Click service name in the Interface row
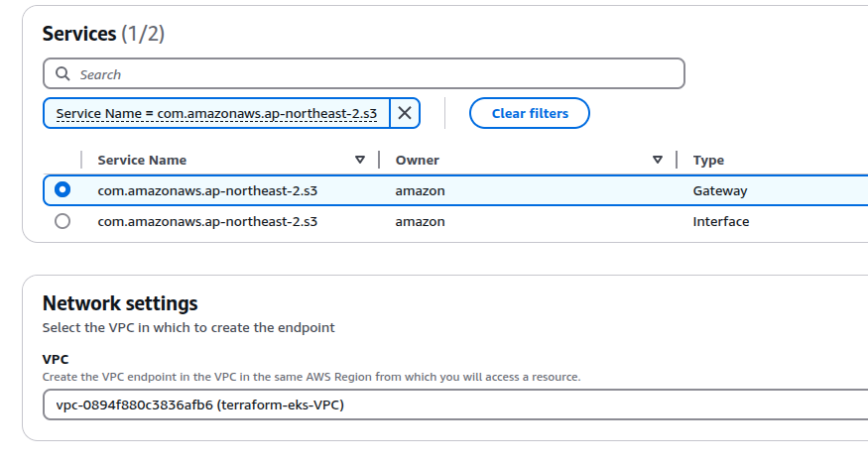868x463 pixels. [x=207, y=222]
